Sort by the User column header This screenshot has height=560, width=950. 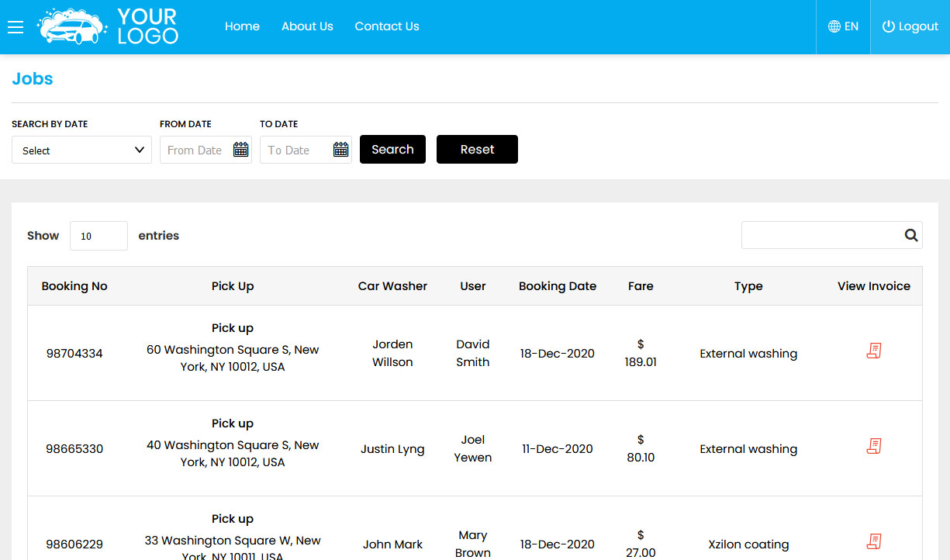[473, 286]
